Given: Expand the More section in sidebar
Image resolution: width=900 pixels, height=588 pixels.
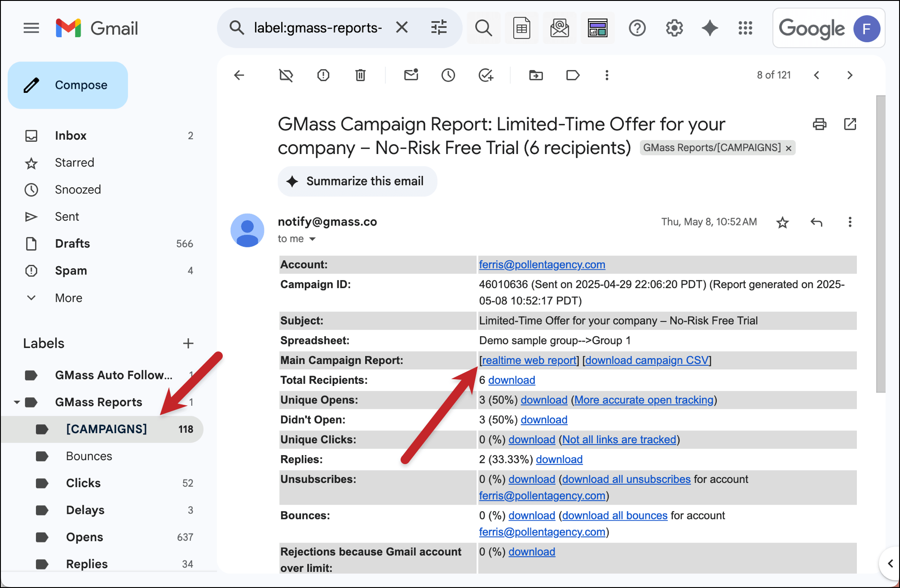Looking at the screenshot, I should click(68, 298).
